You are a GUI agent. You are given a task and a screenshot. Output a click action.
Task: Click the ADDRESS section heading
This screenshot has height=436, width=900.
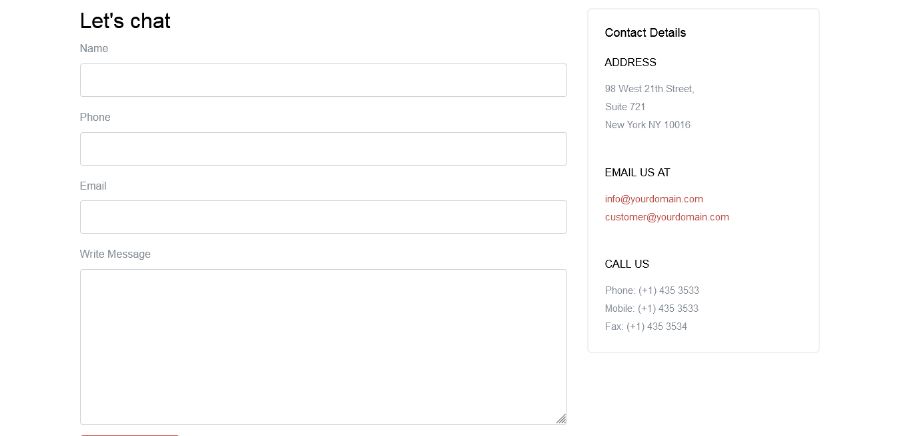coord(630,62)
